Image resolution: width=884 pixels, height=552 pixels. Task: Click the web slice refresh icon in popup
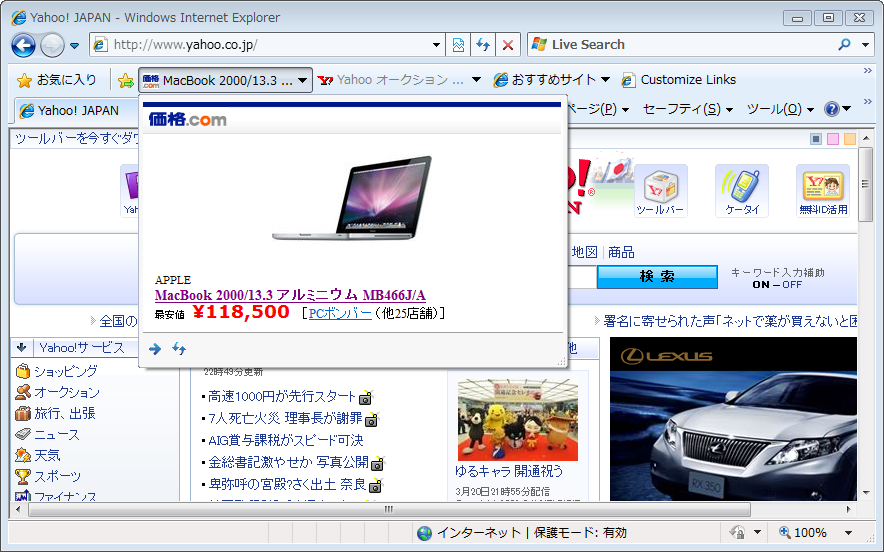pyautogui.click(x=179, y=349)
